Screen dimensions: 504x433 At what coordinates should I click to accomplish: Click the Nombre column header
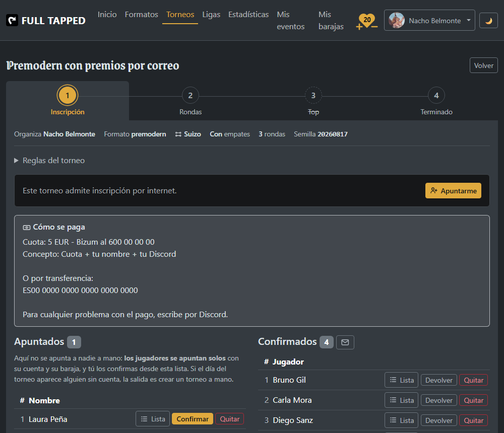[44, 401]
